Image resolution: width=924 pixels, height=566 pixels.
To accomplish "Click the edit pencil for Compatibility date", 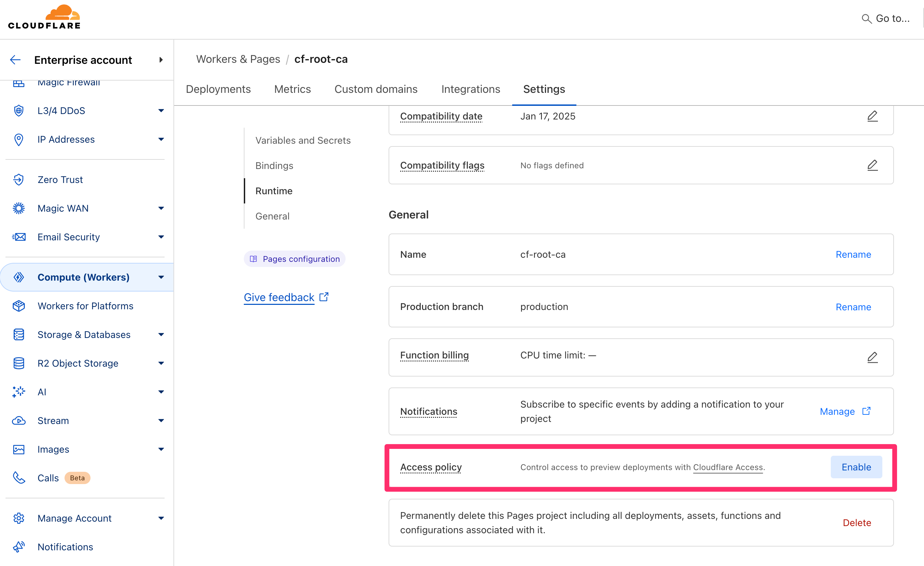I will pos(872,116).
